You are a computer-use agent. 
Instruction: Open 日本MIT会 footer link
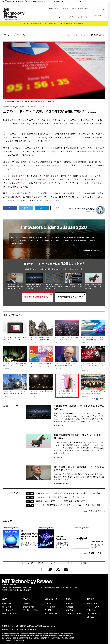tap(91, 610)
